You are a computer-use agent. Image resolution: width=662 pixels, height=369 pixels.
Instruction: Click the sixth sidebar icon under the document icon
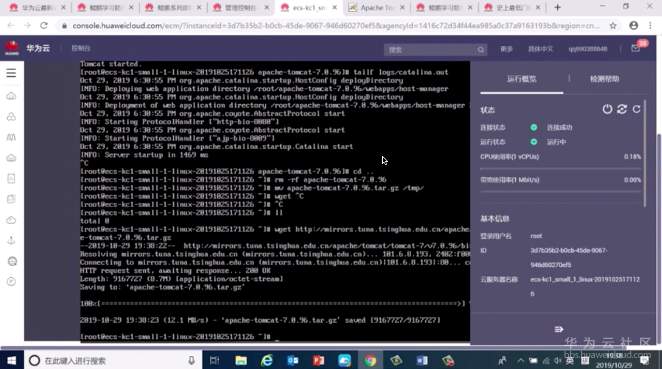coord(11,199)
